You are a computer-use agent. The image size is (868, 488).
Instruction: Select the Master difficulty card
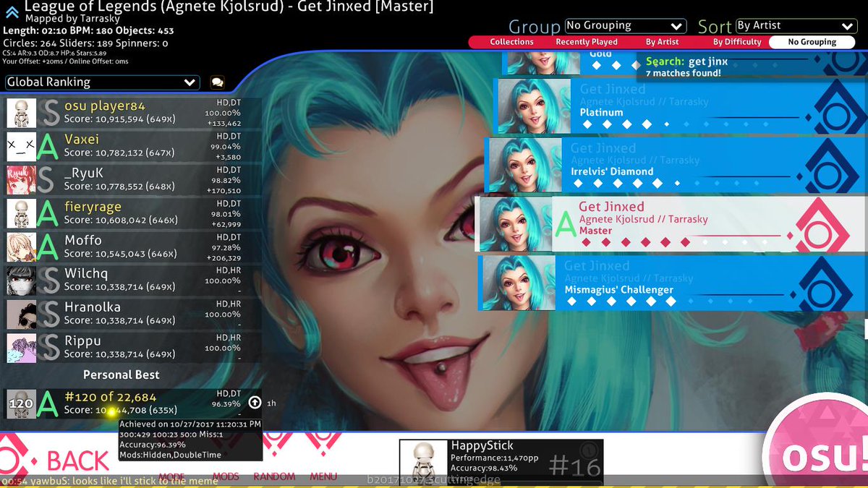[671, 224]
